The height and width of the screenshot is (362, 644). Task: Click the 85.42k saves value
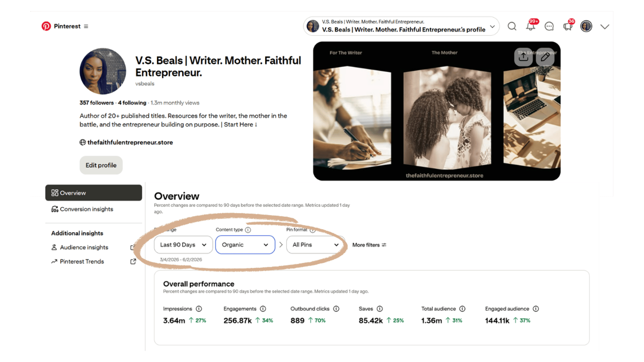coord(371,321)
